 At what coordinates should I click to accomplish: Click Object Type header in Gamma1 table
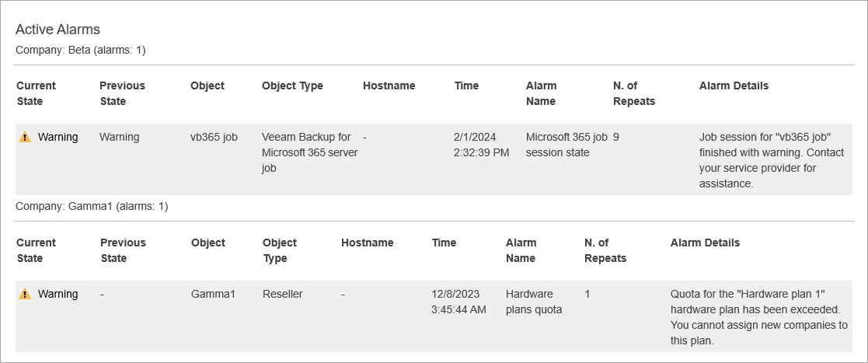pyautogui.click(x=279, y=250)
